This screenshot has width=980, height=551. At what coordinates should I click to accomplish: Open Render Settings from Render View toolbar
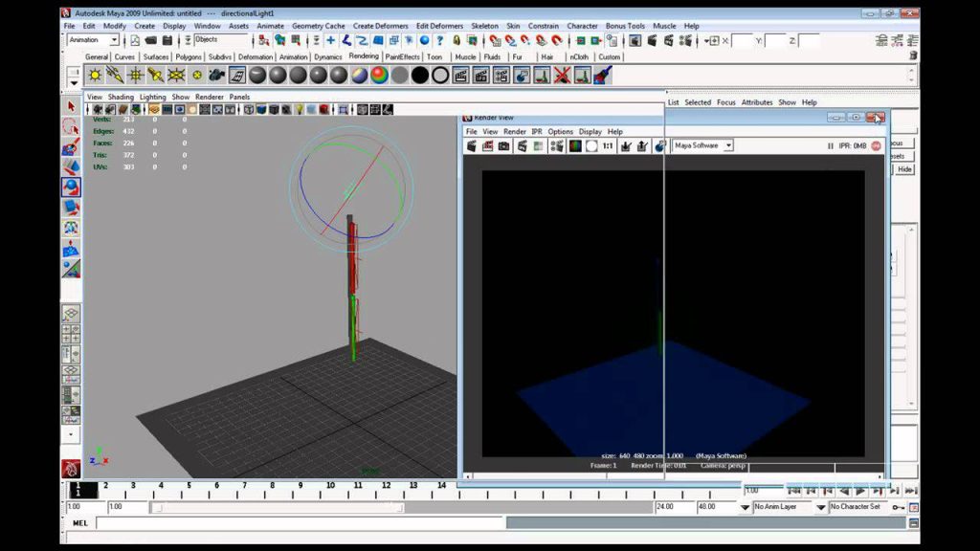(557, 145)
